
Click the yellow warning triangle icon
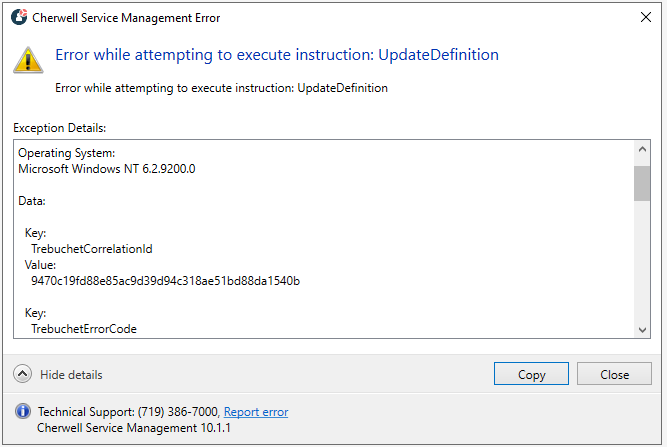point(28,60)
